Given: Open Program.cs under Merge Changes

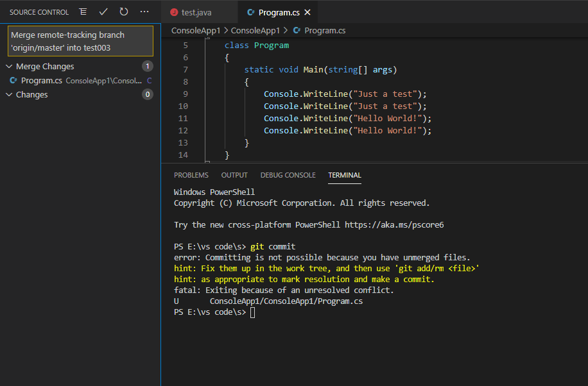Looking at the screenshot, I should 80,81.
